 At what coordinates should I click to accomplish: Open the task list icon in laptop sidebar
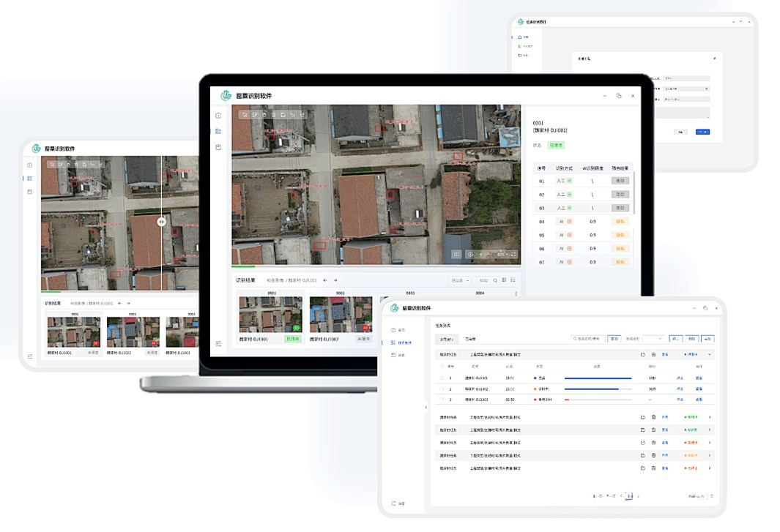pos(218,131)
